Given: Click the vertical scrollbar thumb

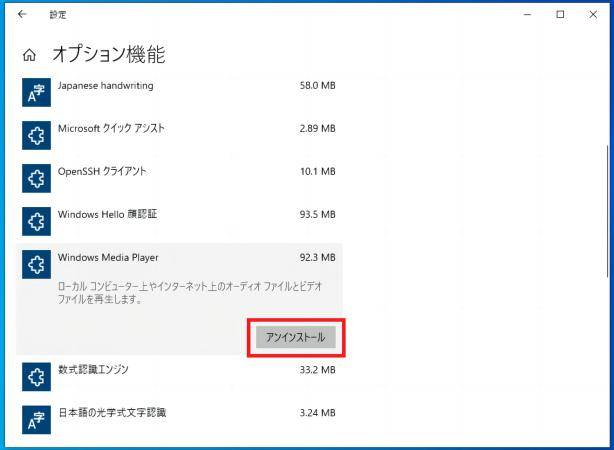Looking at the screenshot, I should 607,211.
